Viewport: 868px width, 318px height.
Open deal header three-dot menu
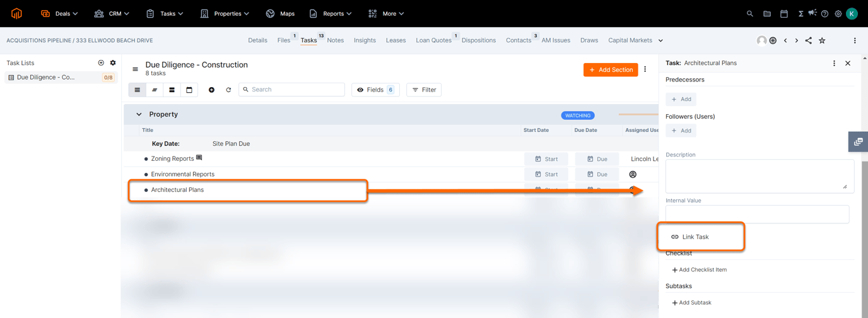tap(855, 40)
